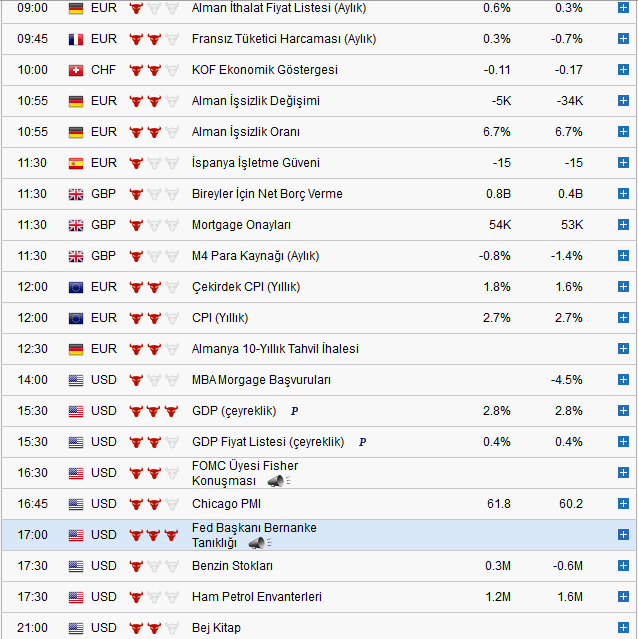Screen dimensions: 638x639
Task: Select the highlighted 17:00 Fed Başkanı Bernanke row
Action: click(400, 535)
